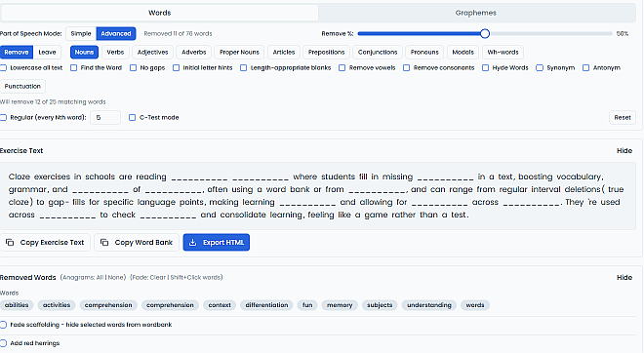This screenshot has height=353, width=644.
Task: Click the 'memory' word chip
Action: 340,305
